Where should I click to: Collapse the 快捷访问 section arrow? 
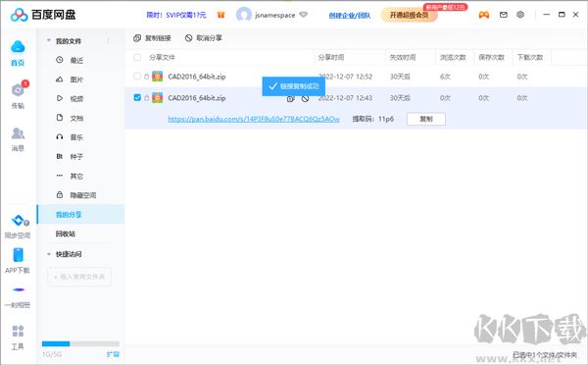(49, 254)
